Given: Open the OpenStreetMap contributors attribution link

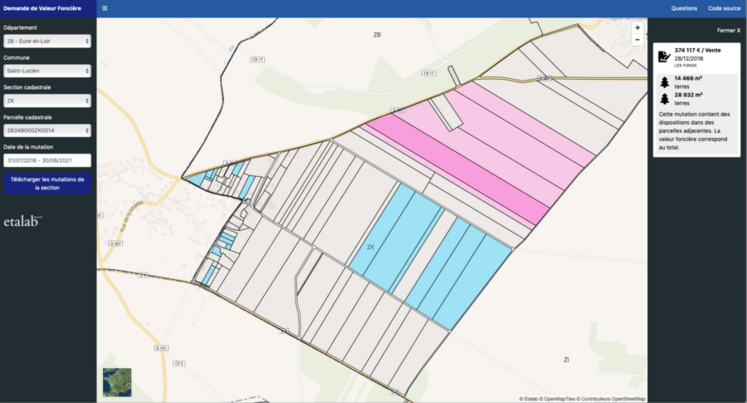Looking at the screenshot, I should (612, 399).
